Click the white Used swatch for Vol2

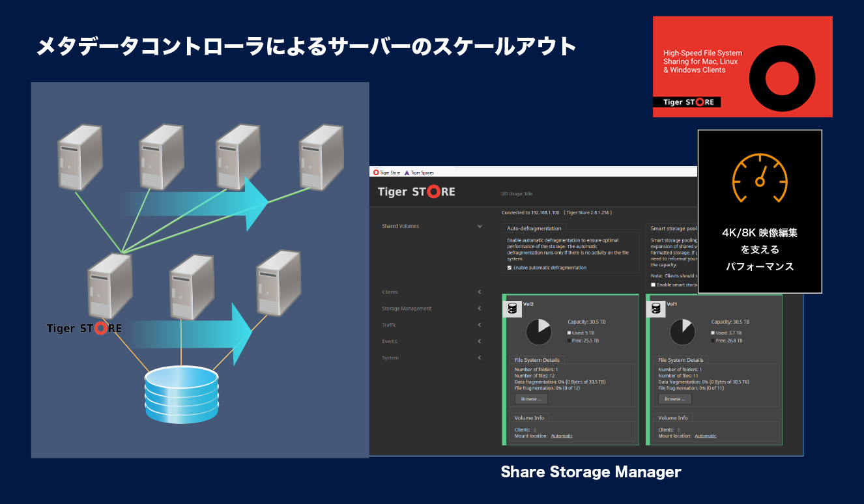pos(569,333)
